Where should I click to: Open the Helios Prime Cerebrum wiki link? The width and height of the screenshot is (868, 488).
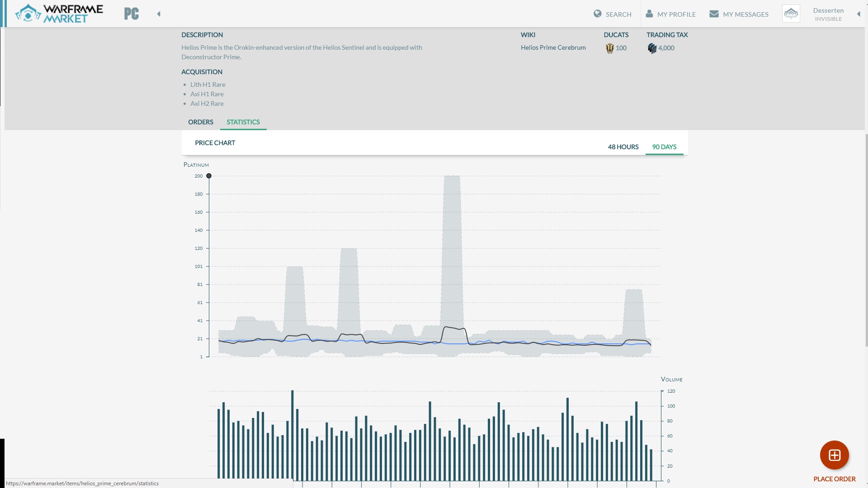553,47
